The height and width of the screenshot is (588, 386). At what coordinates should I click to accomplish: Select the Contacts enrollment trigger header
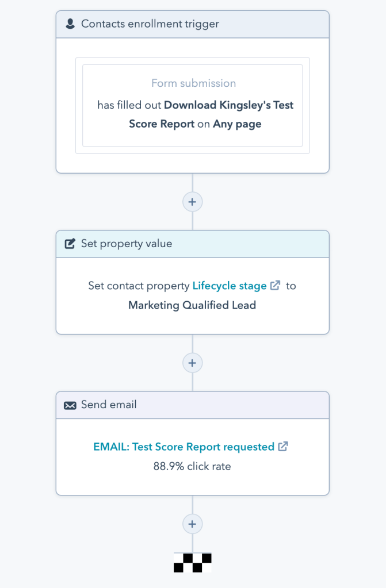click(x=193, y=24)
